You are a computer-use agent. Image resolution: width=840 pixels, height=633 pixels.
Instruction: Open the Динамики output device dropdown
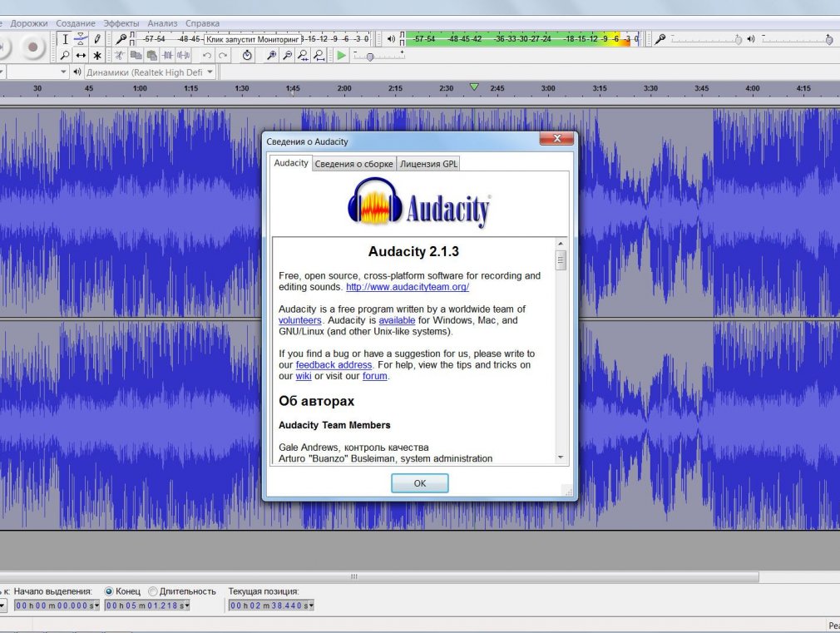click(x=150, y=72)
